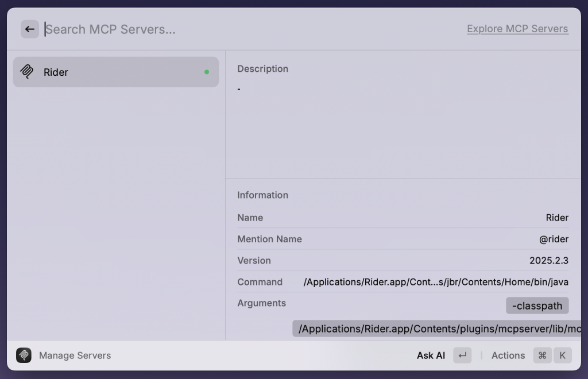588x379 pixels.
Task: Click the Enter key icon beside Ask AI
Action: point(462,355)
